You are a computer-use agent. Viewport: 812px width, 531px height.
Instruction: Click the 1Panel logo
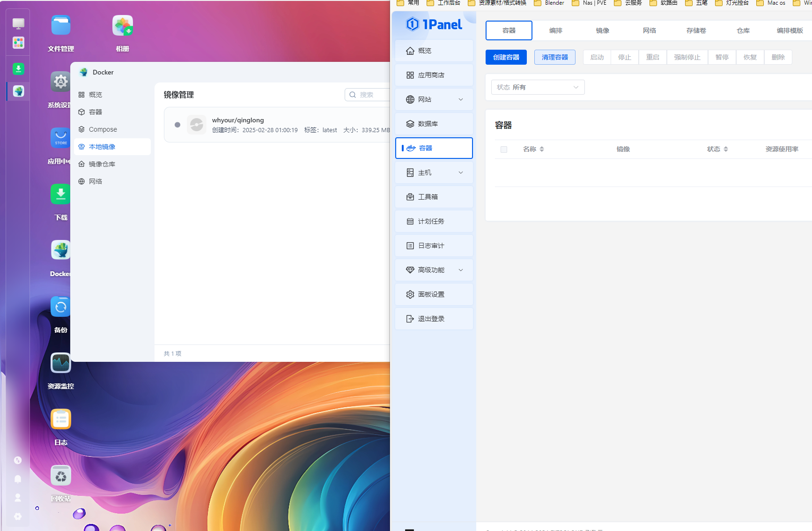click(434, 24)
